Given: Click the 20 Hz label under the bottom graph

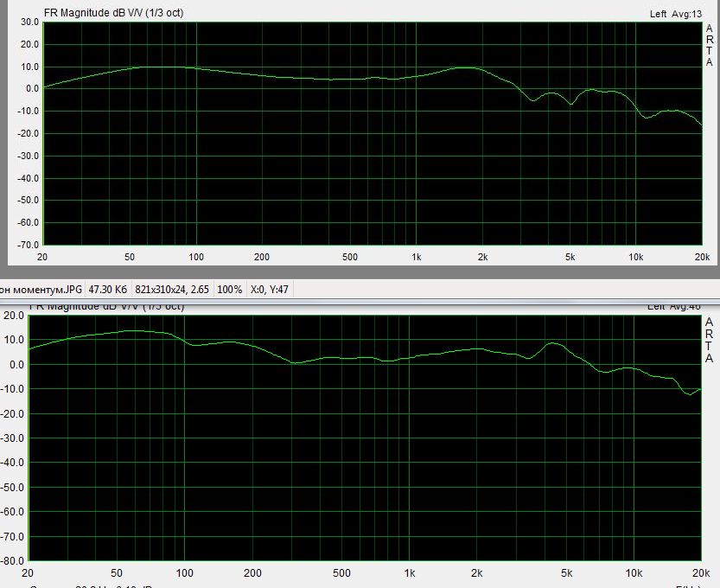Looking at the screenshot, I should click(x=28, y=572).
